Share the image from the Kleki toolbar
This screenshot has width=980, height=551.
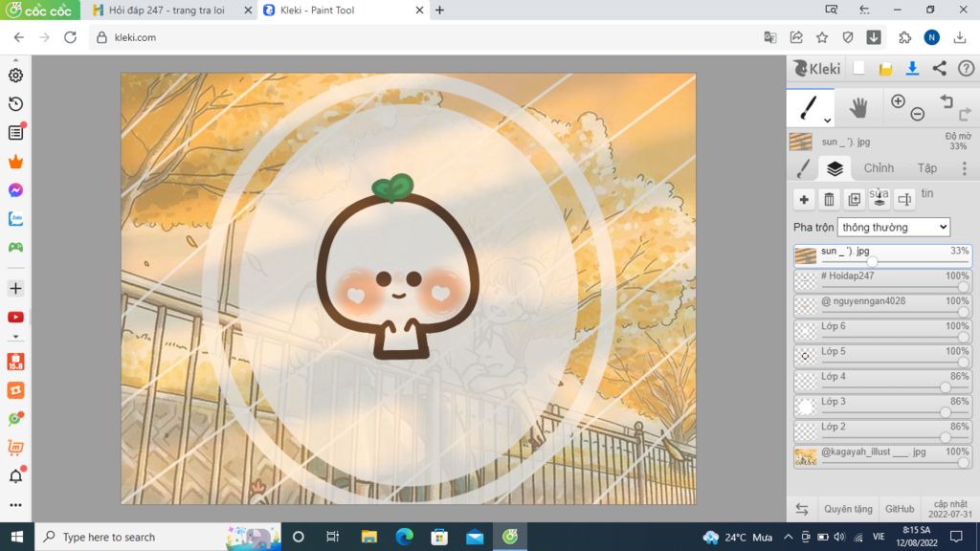(940, 69)
